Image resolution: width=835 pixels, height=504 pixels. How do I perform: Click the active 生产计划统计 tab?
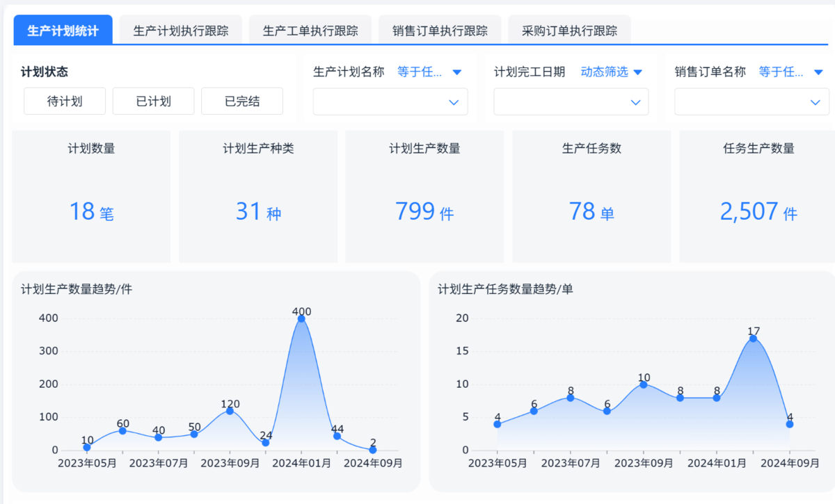point(63,31)
